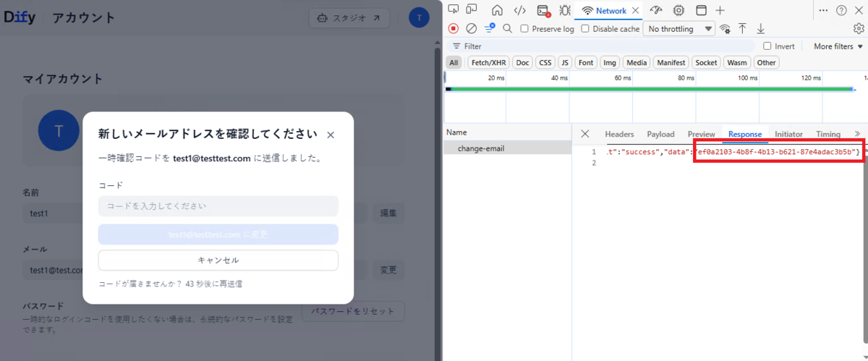Click the スタジオ button in header
868x361 pixels.
349,17
